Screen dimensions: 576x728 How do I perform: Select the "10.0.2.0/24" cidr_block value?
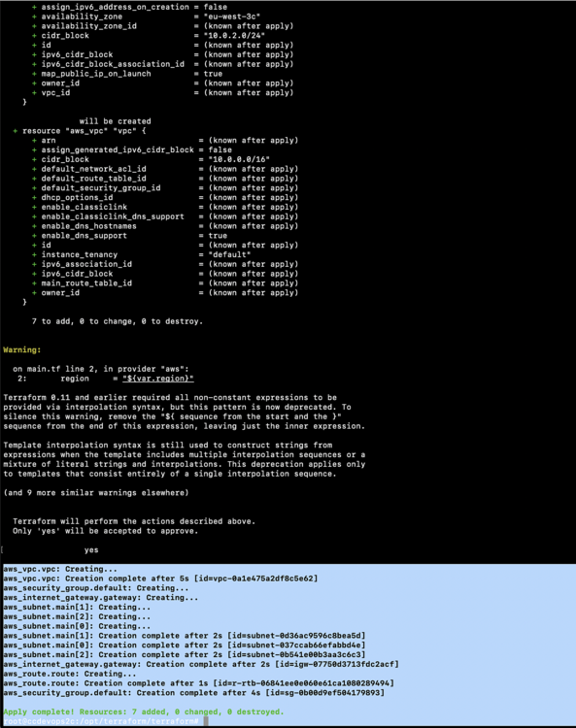(234, 36)
